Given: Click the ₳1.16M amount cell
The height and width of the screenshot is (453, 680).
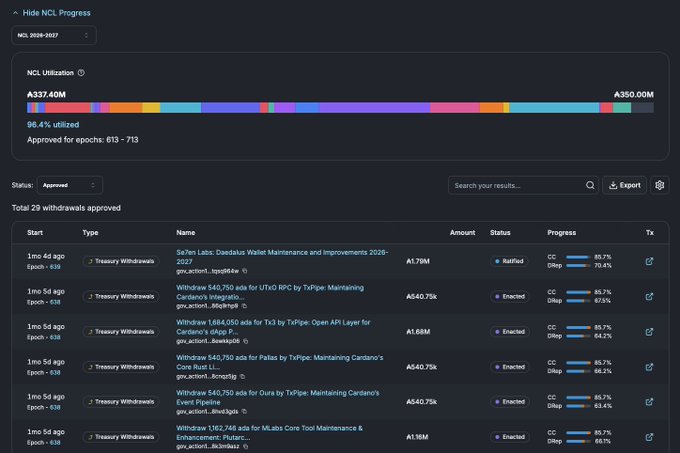Looking at the screenshot, I should tap(417, 437).
